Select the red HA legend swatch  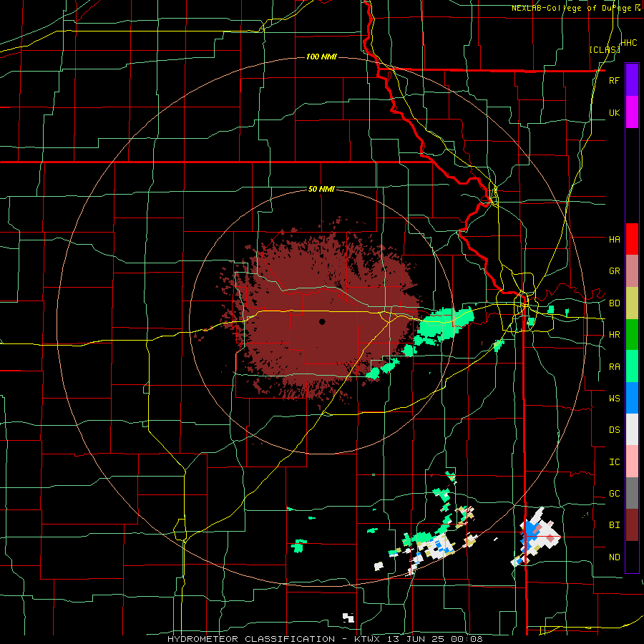pos(632,239)
